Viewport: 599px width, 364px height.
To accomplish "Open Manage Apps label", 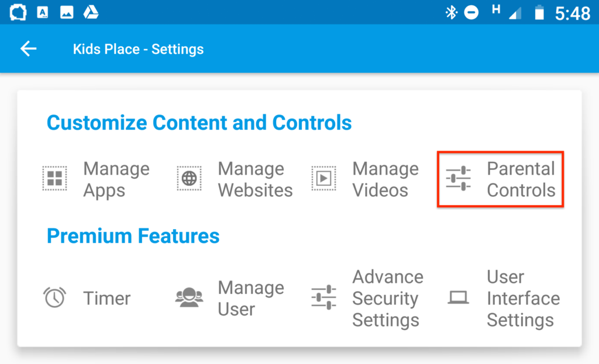I will tap(116, 179).
